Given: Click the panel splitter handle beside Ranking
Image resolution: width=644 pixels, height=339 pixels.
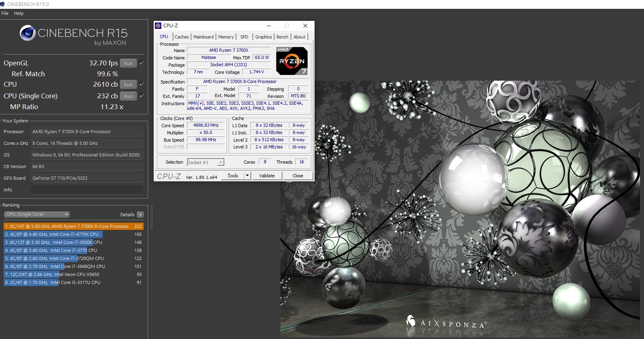Looking at the screenshot, I should 151,217.
